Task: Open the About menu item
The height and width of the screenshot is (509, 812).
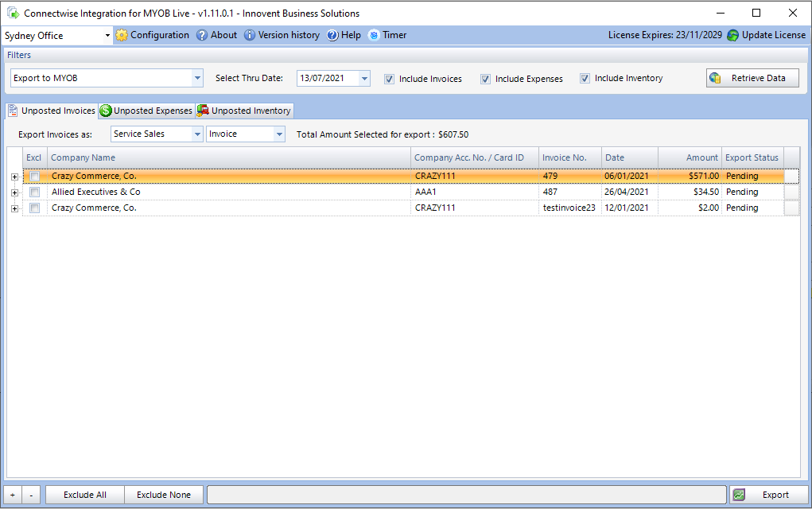Action: point(217,35)
